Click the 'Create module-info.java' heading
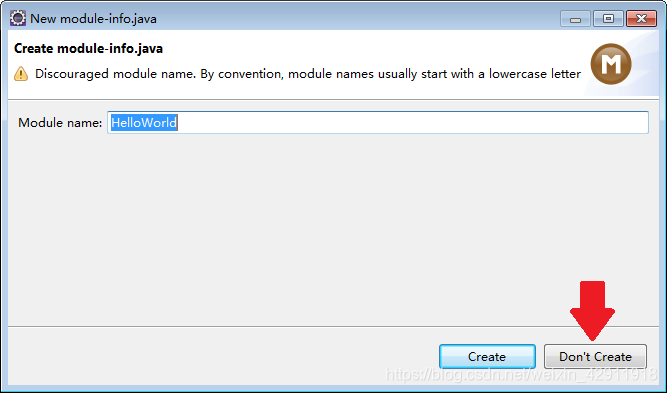This screenshot has width=667, height=393. pos(88,48)
